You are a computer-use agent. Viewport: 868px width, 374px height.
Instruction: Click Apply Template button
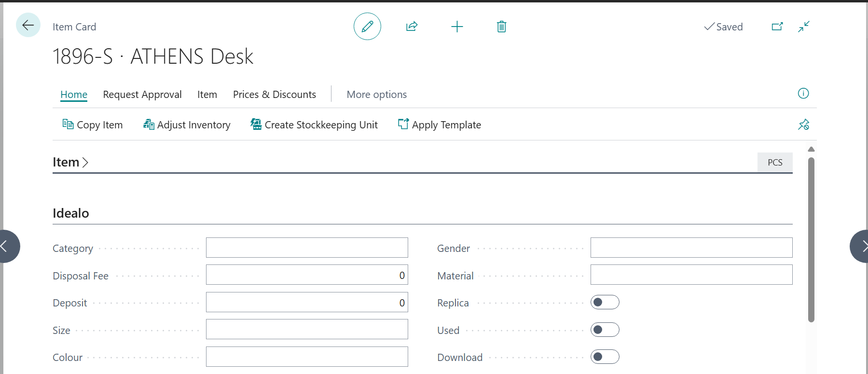click(439, 125)
